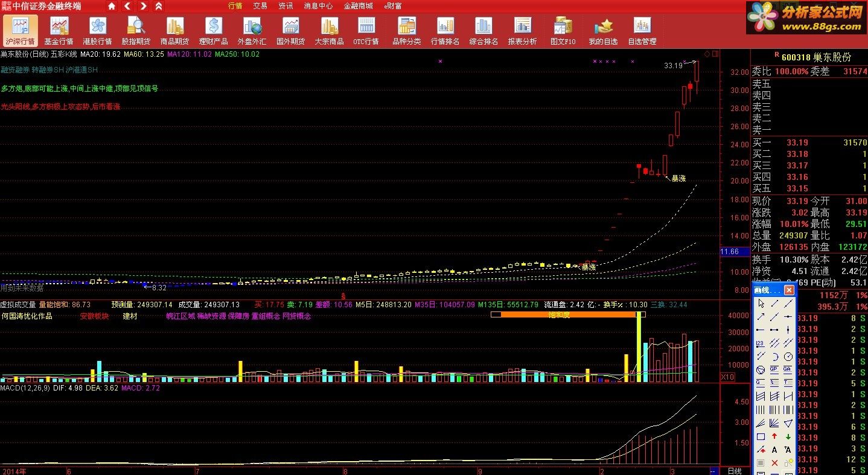The image size is (868, 475).
Task: Open 金融商城 finance mall
Action: click(358, 6)
